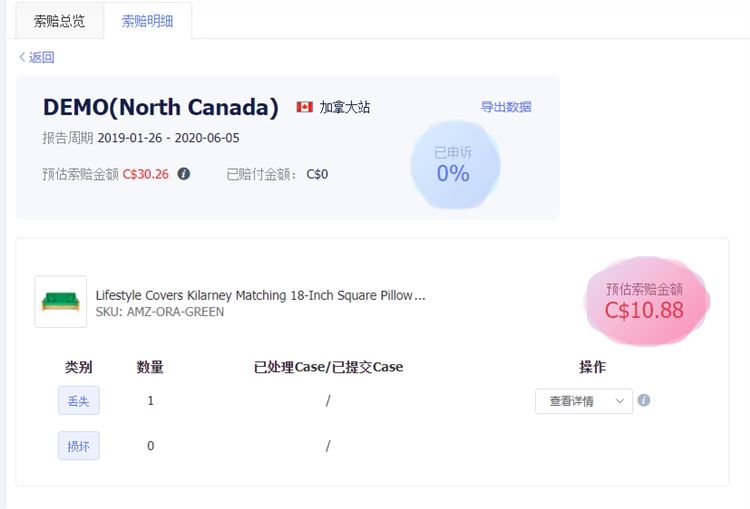Viewport: 750px width, 509px height.
Task: Click the back chevron arrow icon
Action: click(x=22, y=57)
